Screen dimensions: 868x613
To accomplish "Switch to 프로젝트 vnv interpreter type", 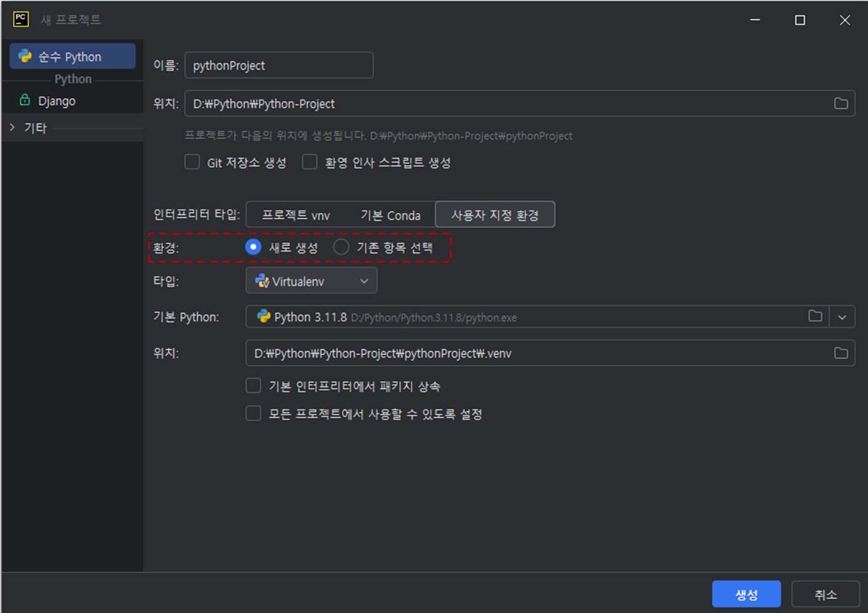I will [x=296, y=215].
